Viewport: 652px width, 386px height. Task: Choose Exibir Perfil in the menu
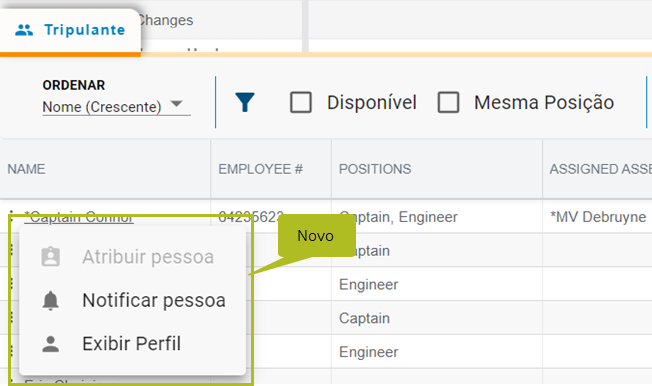point(133,344)
